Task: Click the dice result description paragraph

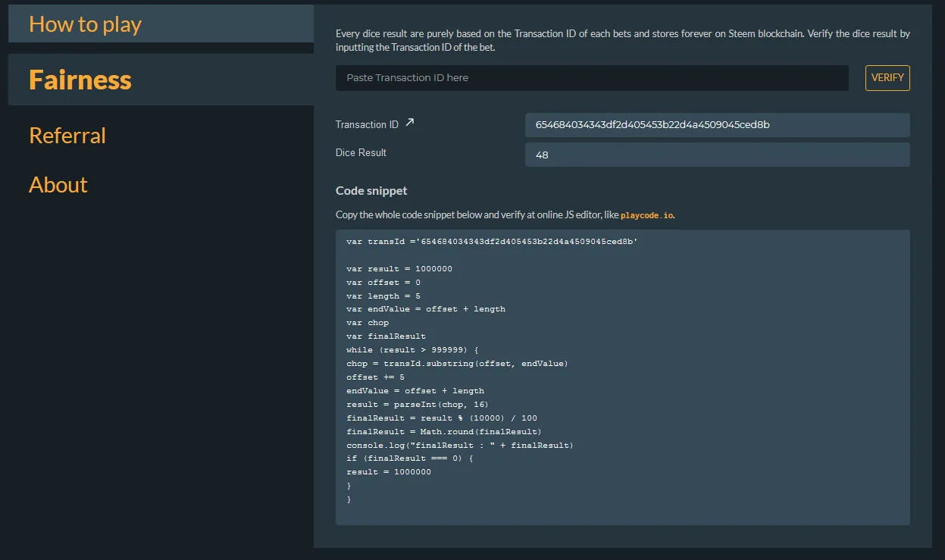Action: [x=622, y=41]
